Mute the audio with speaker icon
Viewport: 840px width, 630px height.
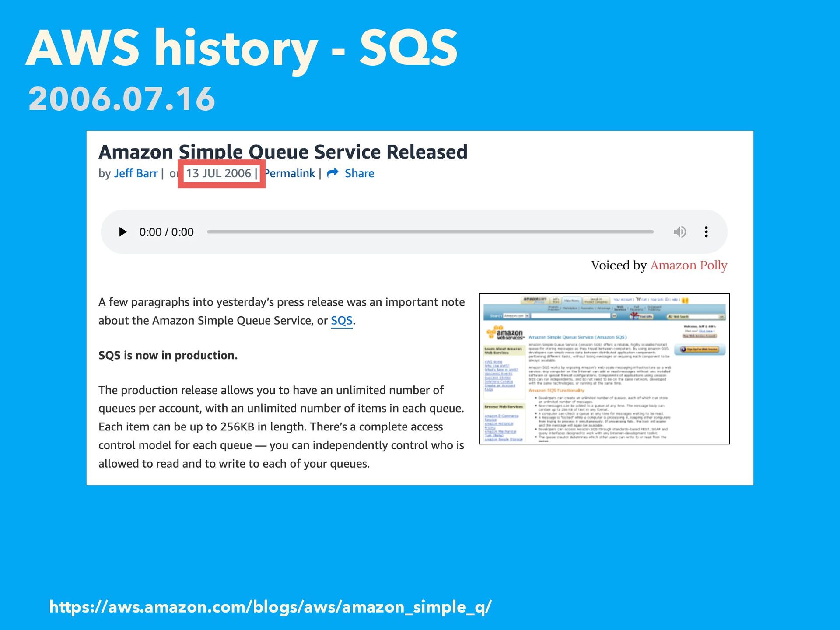pyautogui.click(x=679, y=232)
